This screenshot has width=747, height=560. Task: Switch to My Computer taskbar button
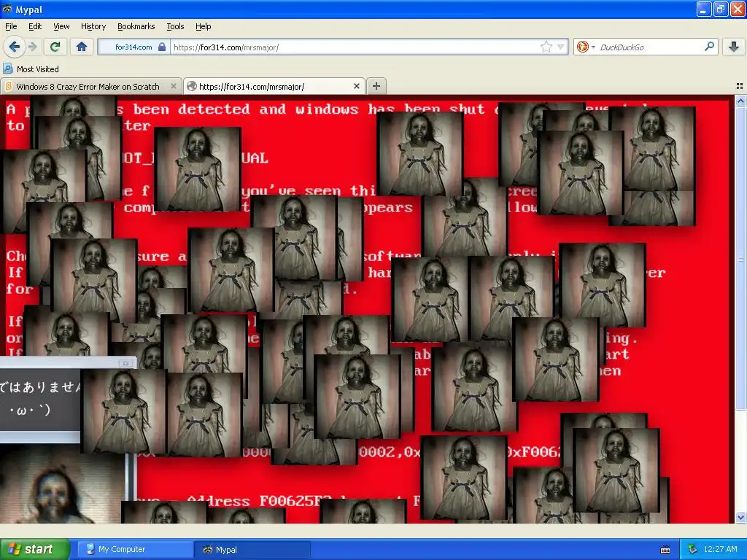135,549
